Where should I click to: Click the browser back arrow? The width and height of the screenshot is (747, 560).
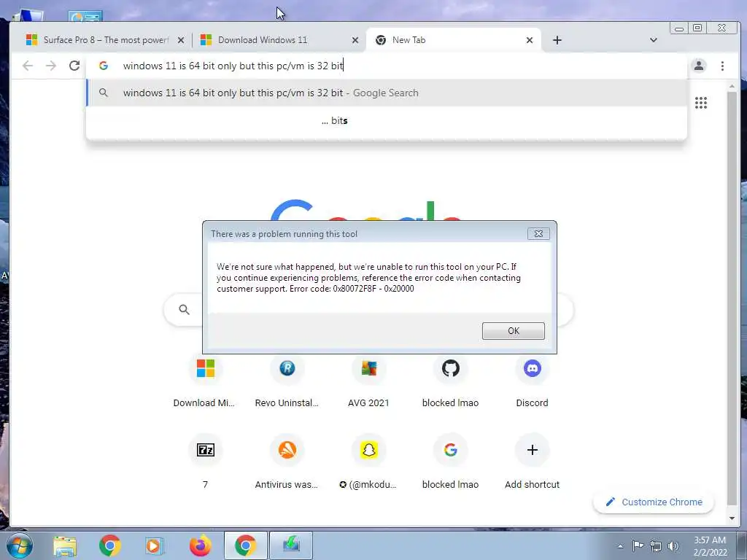pyautogui.click(x=28, y=66)
